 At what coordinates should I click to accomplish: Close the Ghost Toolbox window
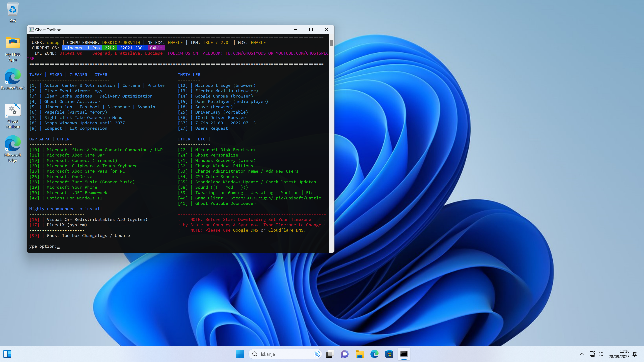[326, 29]
